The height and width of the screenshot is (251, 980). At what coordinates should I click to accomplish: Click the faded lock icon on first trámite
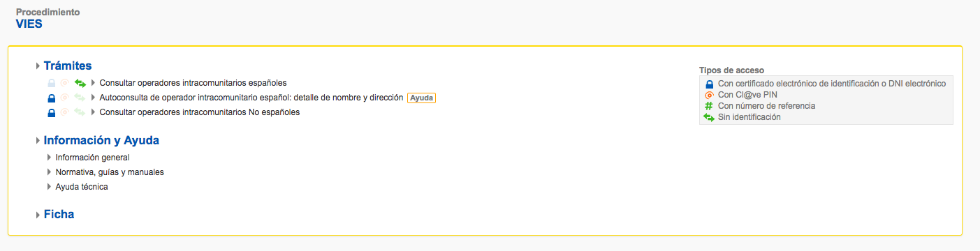[51, 83]
